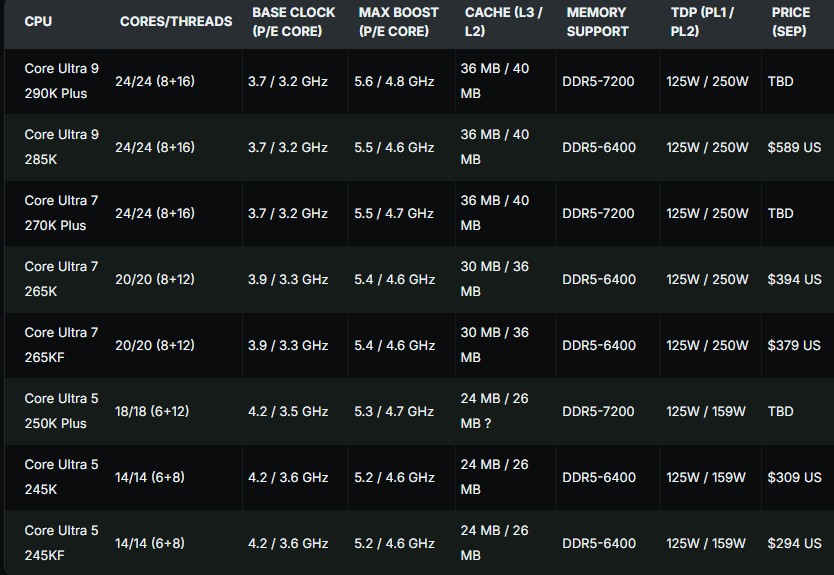Image resolution: width=834 pixels, height=575 pixels.
Task: Select the BASE CLOCK (P/E CORE) header
Action: (292, 22)
